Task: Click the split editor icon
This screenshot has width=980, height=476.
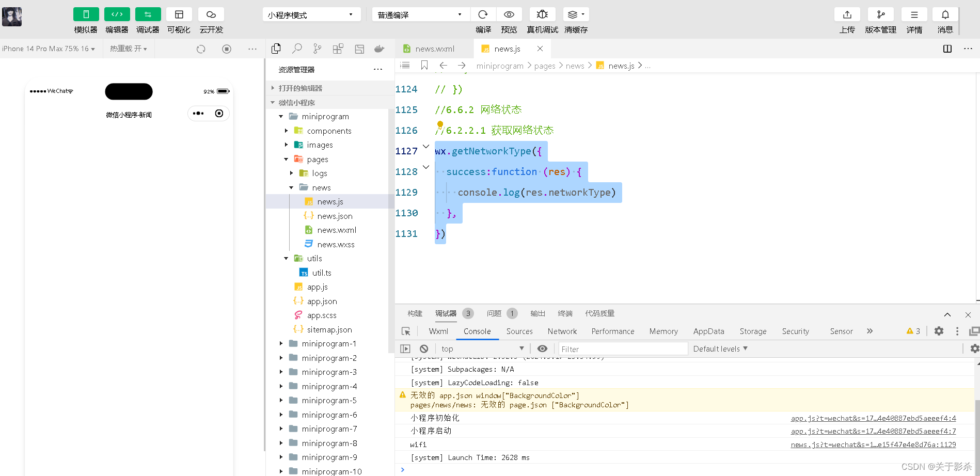Action: click(947, 49)
